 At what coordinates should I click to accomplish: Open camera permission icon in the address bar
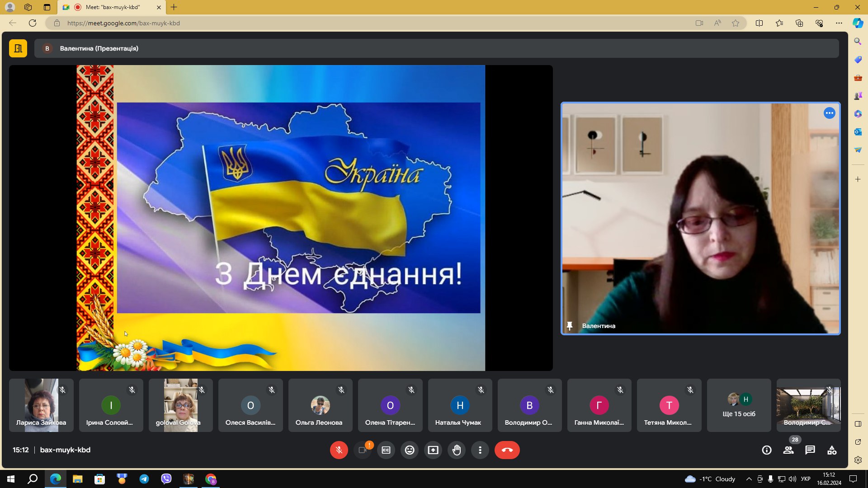click(699, 23)
